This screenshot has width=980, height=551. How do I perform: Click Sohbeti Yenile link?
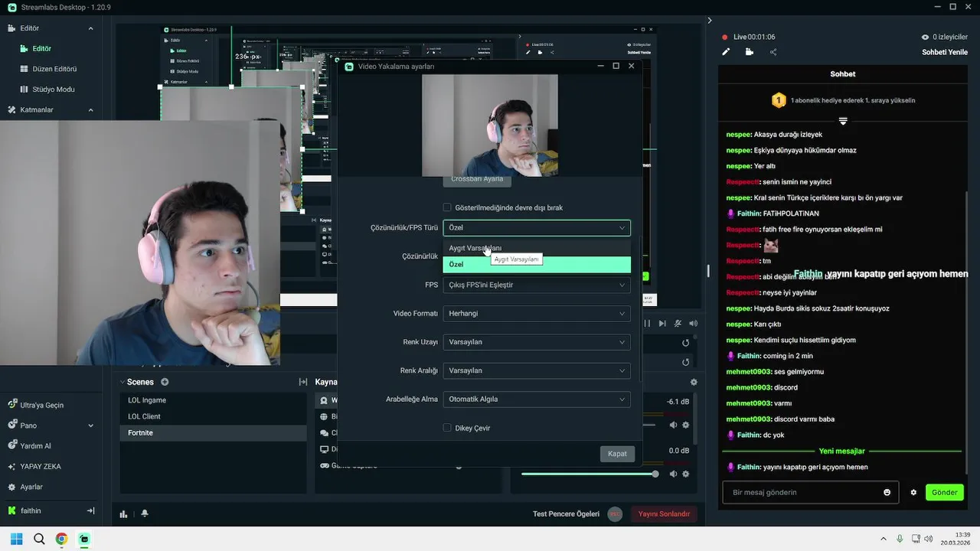(945, 52)
